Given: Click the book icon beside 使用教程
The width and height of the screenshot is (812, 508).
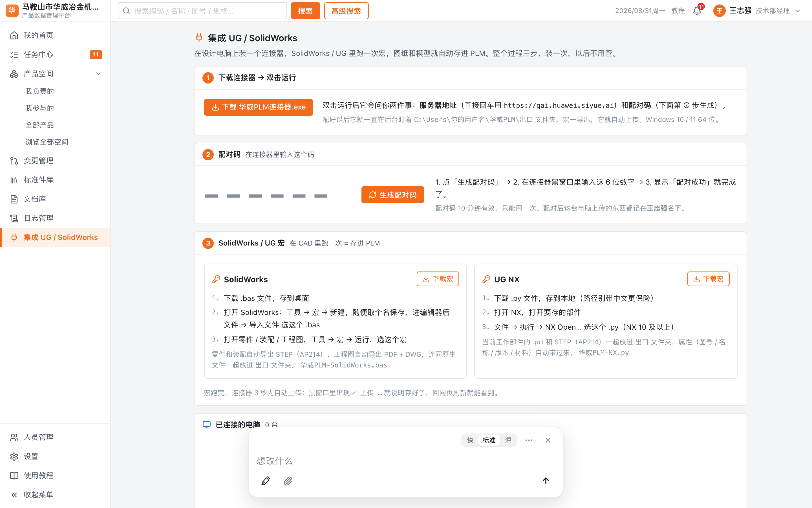Looking at the screenshot, I should pos(14,476).
